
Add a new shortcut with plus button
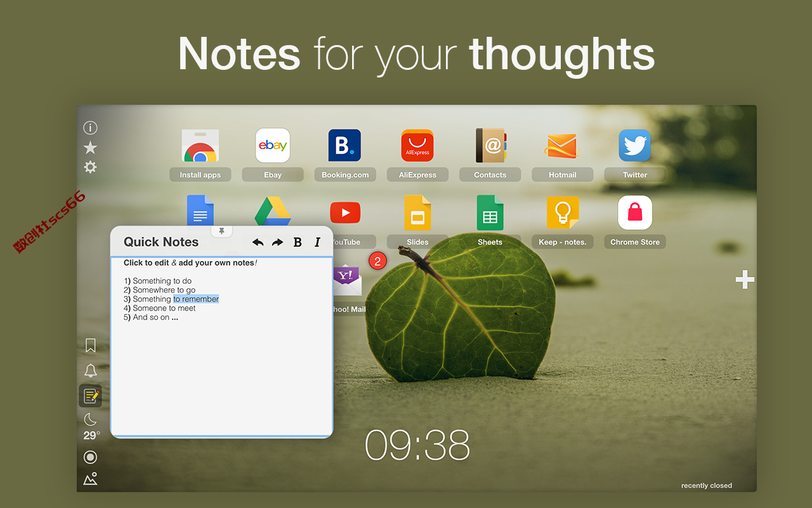(x=745, y=279)
